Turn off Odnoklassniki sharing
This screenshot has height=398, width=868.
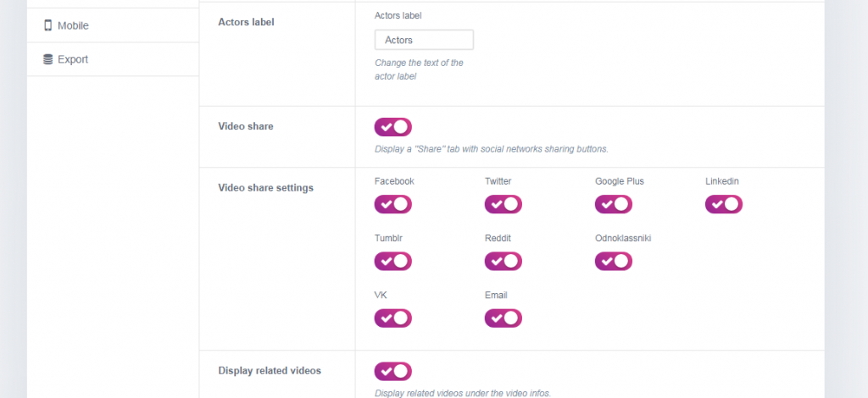613,262
